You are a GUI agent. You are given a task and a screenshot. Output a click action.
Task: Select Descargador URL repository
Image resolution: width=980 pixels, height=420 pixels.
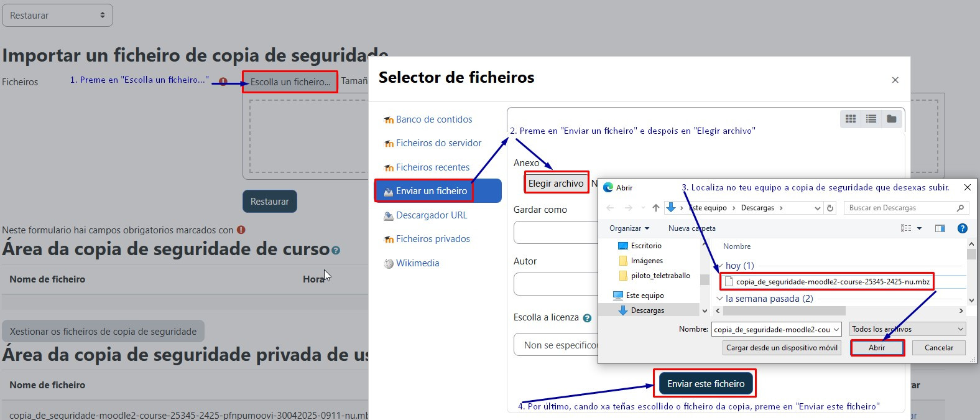pyautogui.click(x=432, y=215)
